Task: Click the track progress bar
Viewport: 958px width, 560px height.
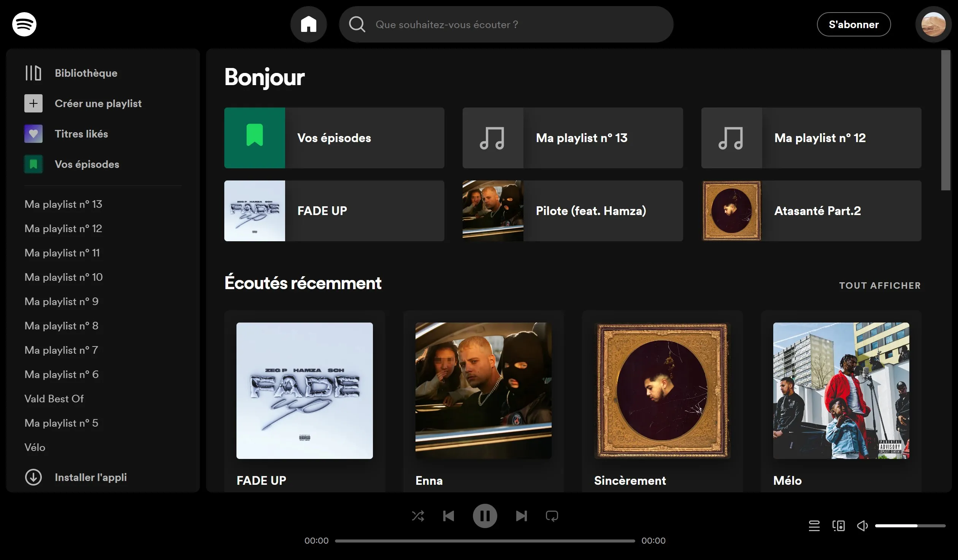Action: pyautogui.click(x=485, y=541)
